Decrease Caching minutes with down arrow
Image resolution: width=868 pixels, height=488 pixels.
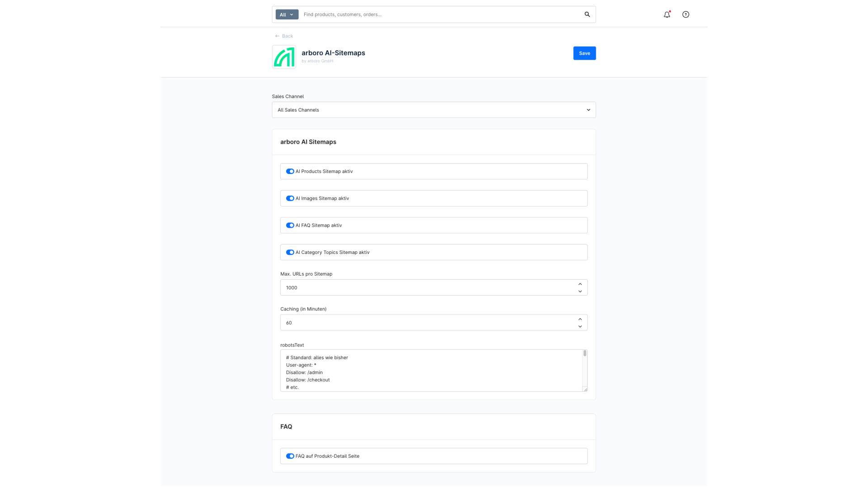coord(580,327)
